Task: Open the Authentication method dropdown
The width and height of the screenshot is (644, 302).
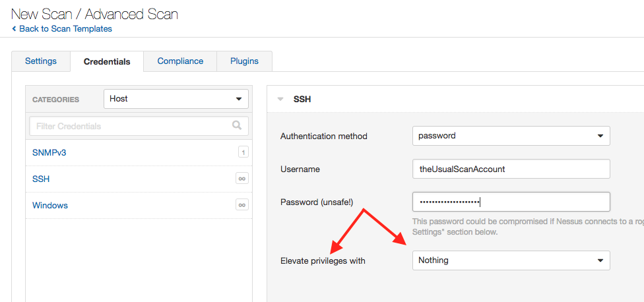Action: 511,136
